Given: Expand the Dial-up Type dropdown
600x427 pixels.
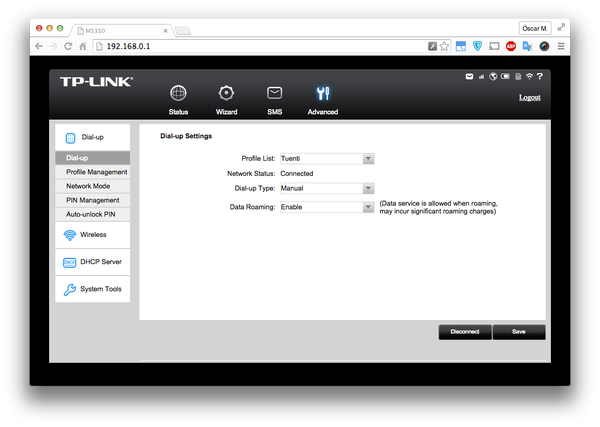Looking at the screenshot, I should coord(368,188).
